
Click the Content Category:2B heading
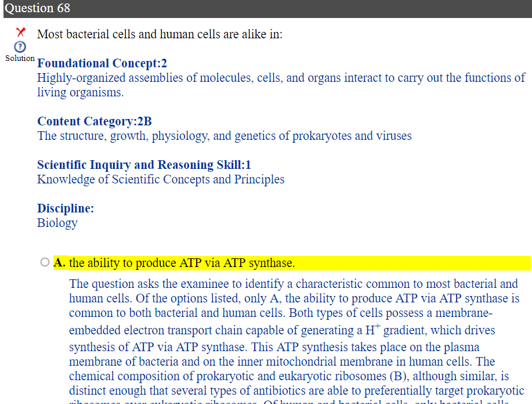point(95,121)
